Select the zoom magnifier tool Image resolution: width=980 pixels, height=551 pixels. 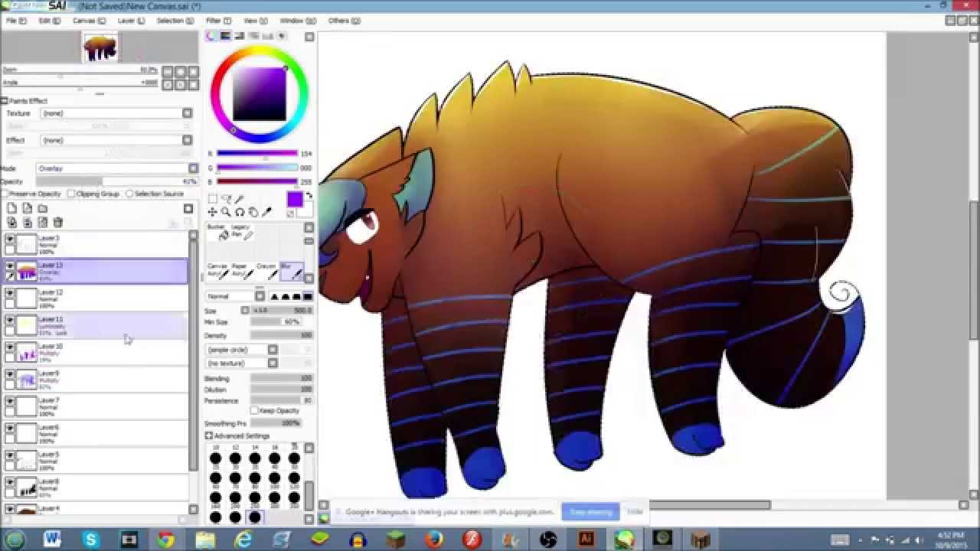click(x=227, y=213)
